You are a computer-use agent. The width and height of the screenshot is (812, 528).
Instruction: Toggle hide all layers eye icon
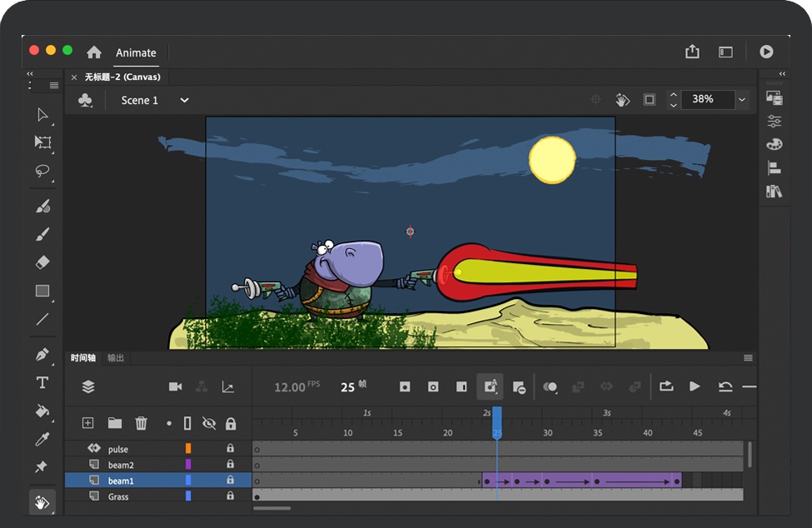209,423
